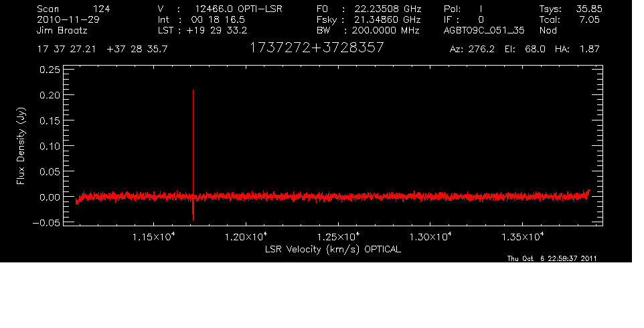Select the date 2010-11-29

pyautogui.click(x=68, y=19)
